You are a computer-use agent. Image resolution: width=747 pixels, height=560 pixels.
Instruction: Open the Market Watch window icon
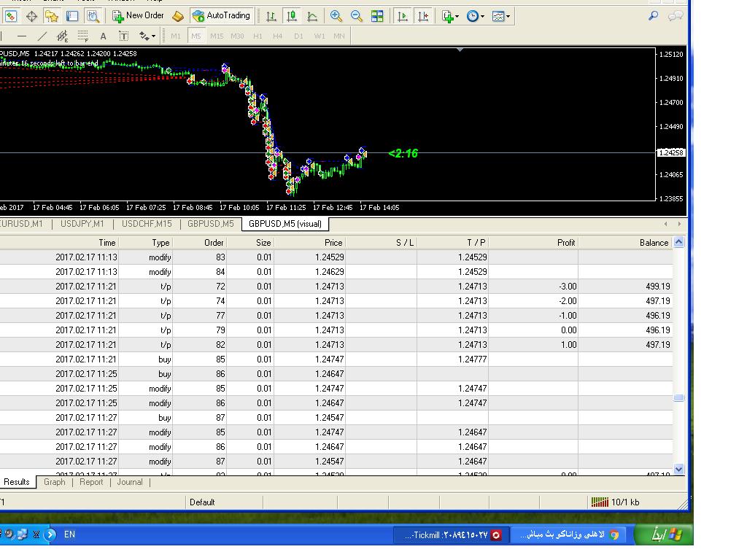(10, 16)
